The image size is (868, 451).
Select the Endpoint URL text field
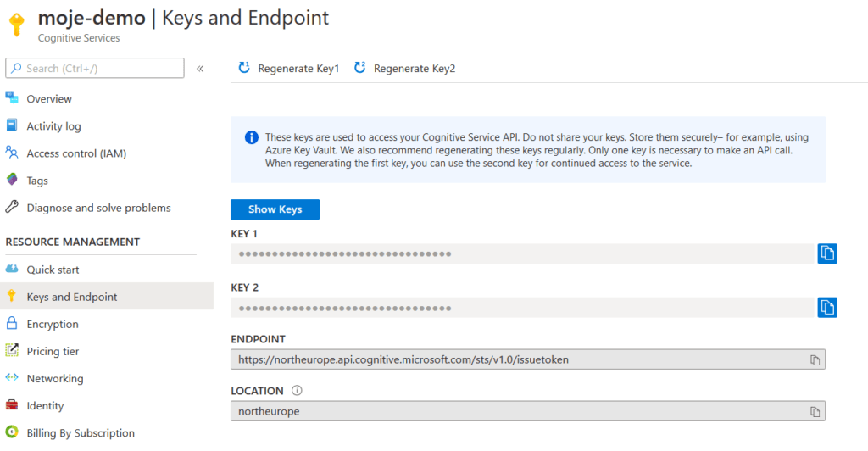coord(517,359)
